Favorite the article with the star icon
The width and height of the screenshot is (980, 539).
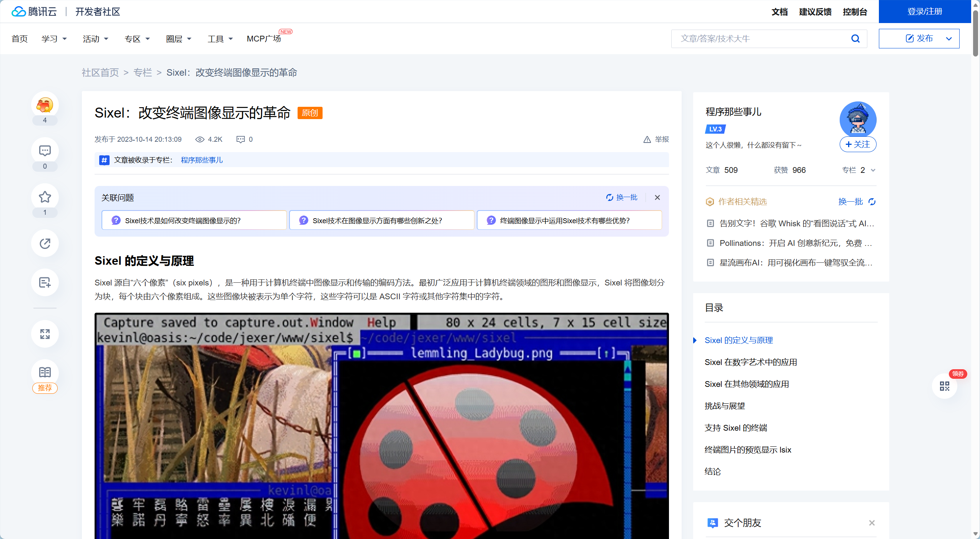[45, 197]
